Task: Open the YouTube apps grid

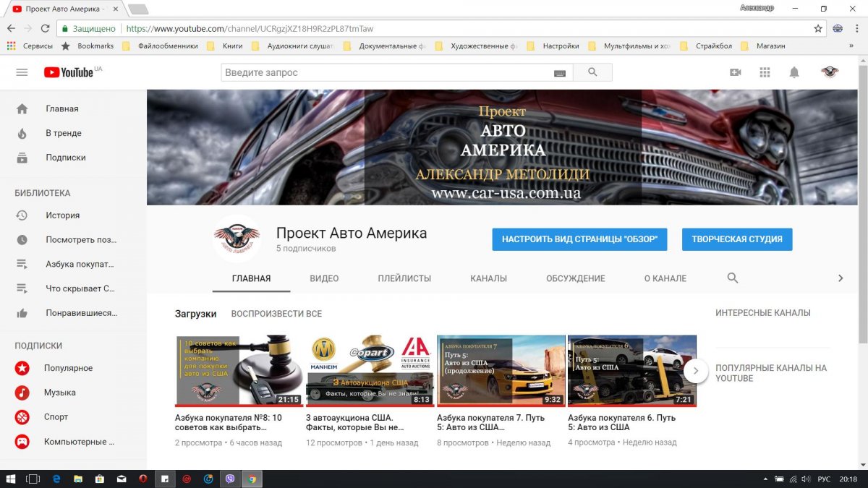Action: tap(765, 72)
